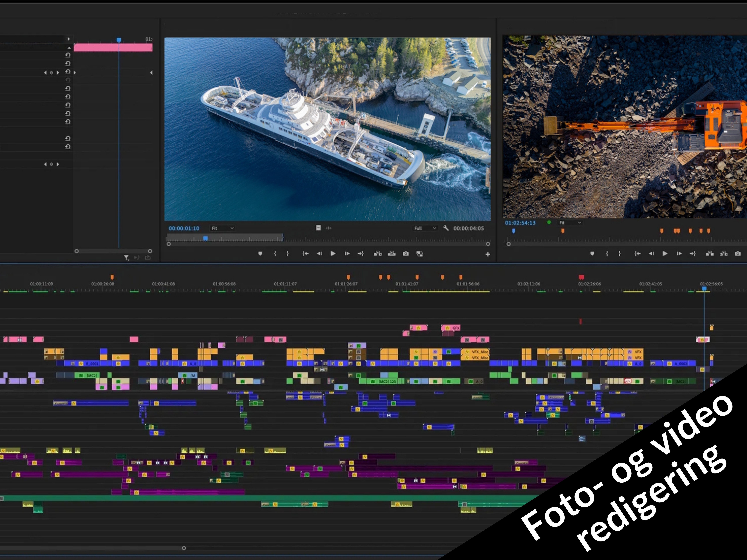Screen dimensions: 747x560
Task: Click the timeline horizontal scrollbar handle at bottom
Action: (x=184, y=548)
